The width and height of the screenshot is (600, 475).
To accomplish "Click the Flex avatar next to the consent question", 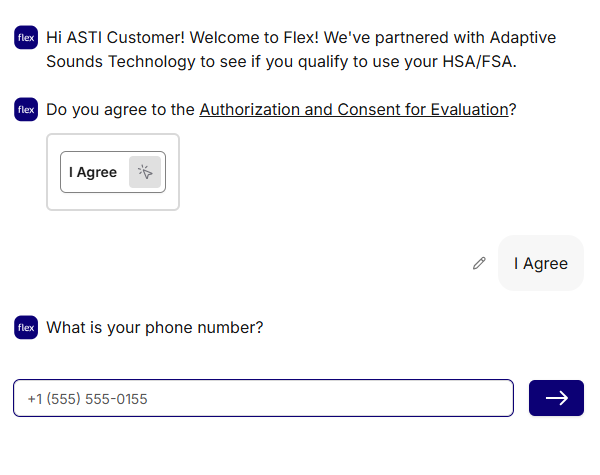I will click(26, 110).
